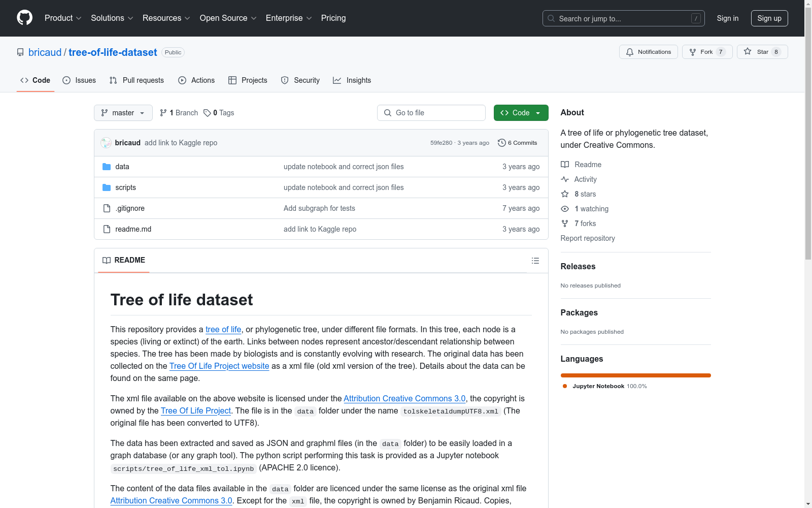Screen dimensions: 812x508
Task: Open the Pull requests tab
Action: 137,80
